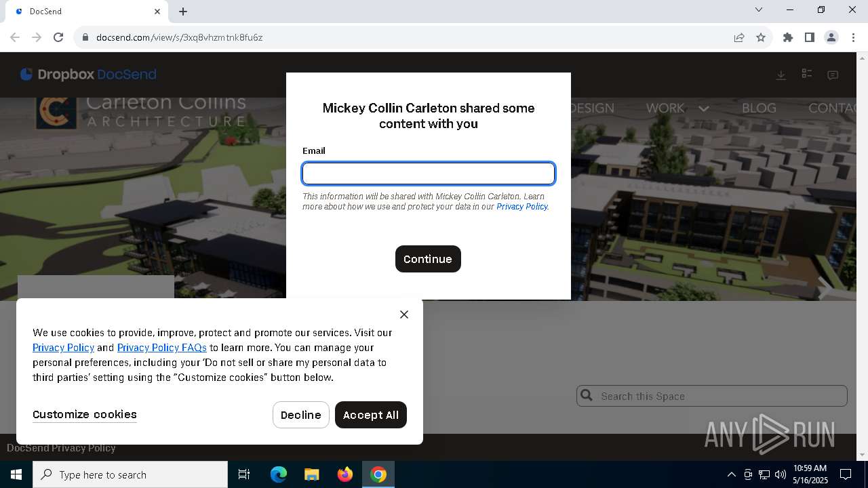Click the Windows taskbar search box
The image size is (868, 488).
(130, 474)
